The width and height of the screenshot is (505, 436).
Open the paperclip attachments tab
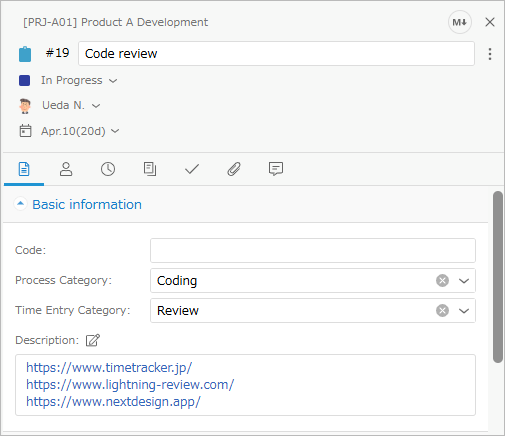coord(234,169)
